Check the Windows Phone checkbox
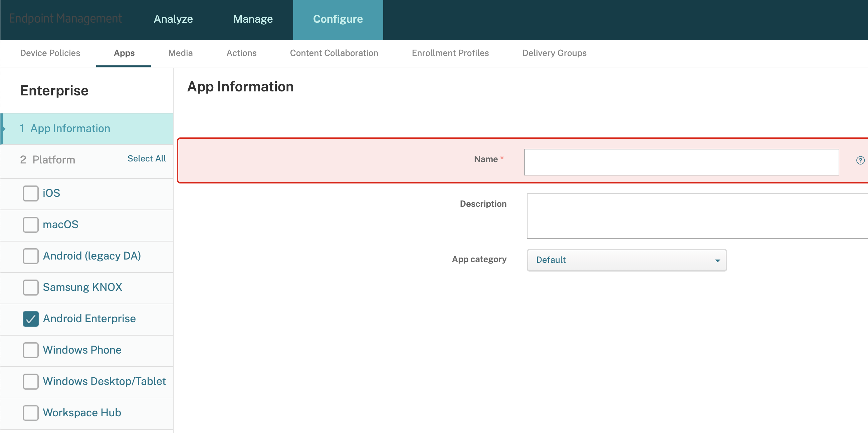 pos(30,350)
